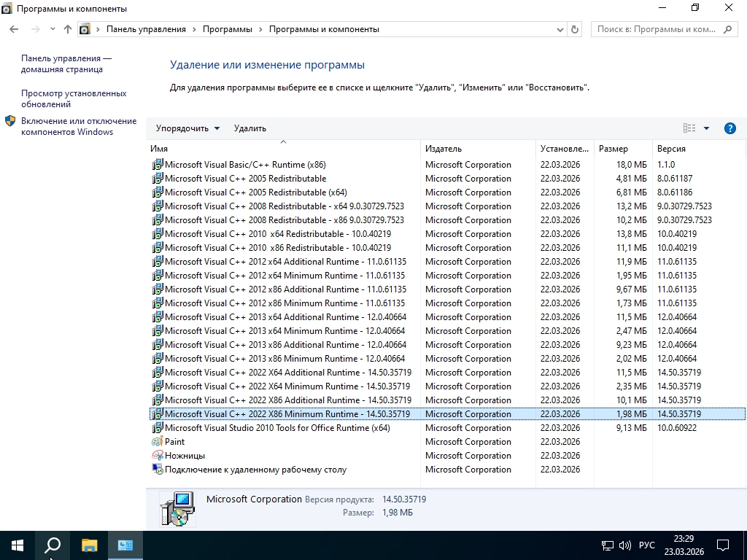Click the shield icon beside Windows components link
Image resolution: width=747 pixels, height=560 pixels.
click(10, 121)
